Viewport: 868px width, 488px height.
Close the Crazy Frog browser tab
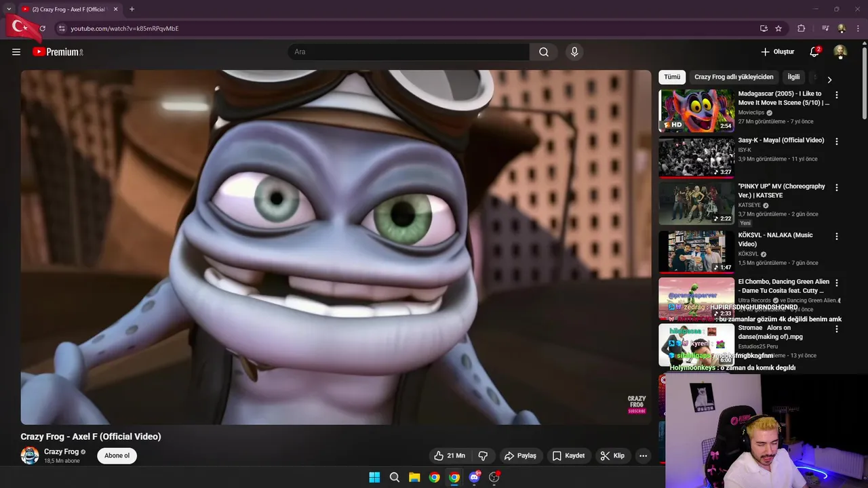click(115, 9)
